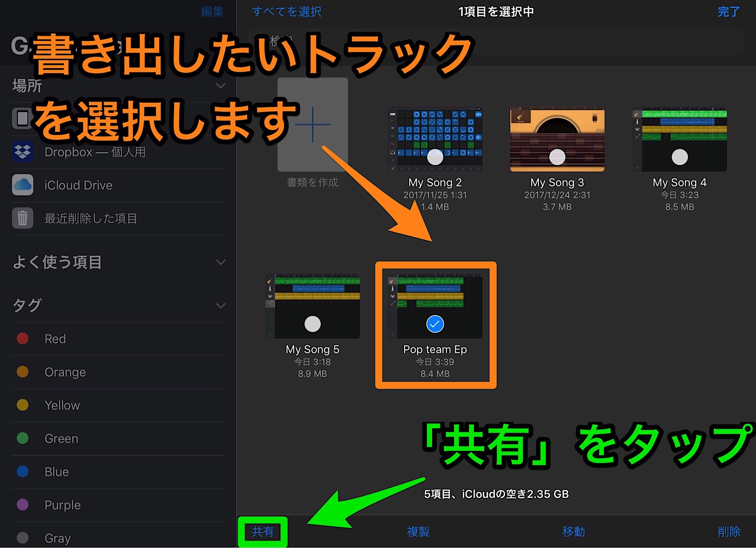
Task: Select the Blue tag dot
Action: [x=22, y=471]
